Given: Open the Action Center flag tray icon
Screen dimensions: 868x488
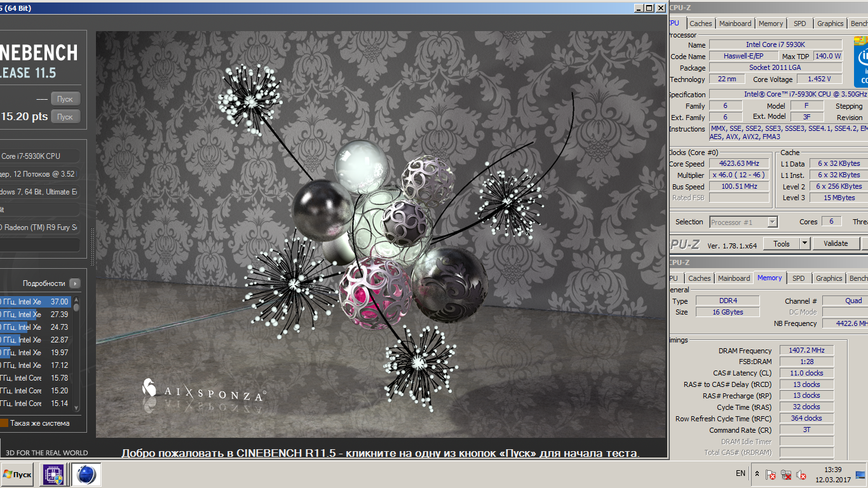Looking at the screenshot, I should [771, 475].
